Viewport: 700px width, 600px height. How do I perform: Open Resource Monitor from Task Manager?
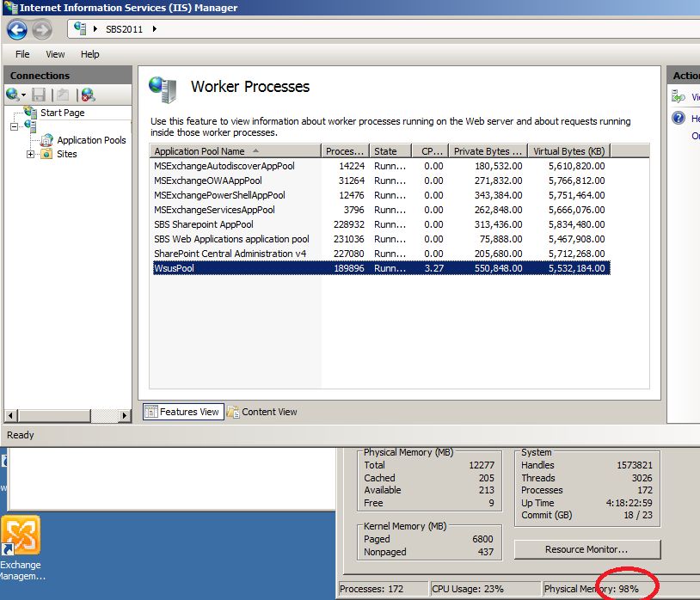pos(587,549)
